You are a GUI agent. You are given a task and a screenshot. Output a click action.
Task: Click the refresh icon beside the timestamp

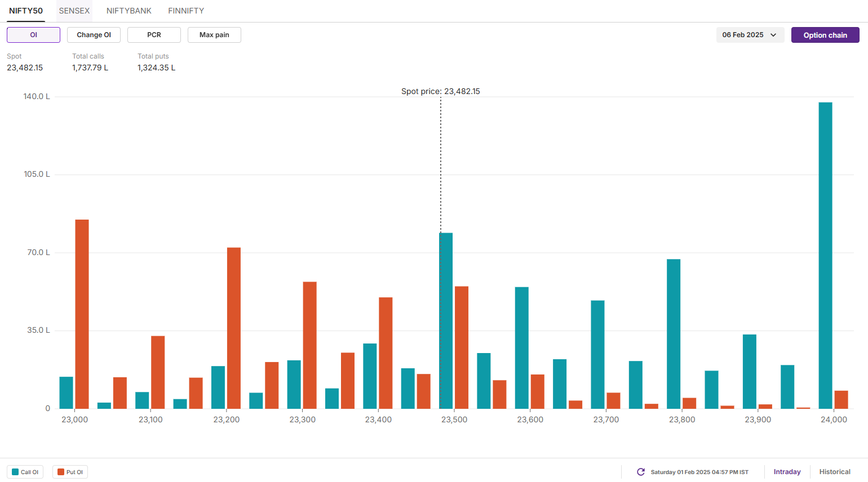point(641,472)
